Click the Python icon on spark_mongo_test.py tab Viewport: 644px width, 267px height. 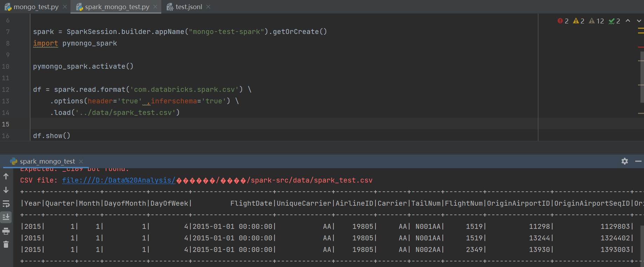click(80, 7)
